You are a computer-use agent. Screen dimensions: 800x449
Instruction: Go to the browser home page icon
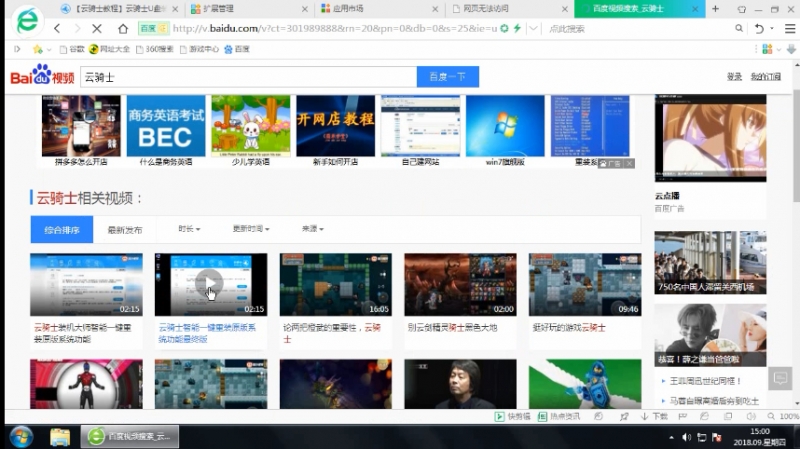tap(123, 29)
